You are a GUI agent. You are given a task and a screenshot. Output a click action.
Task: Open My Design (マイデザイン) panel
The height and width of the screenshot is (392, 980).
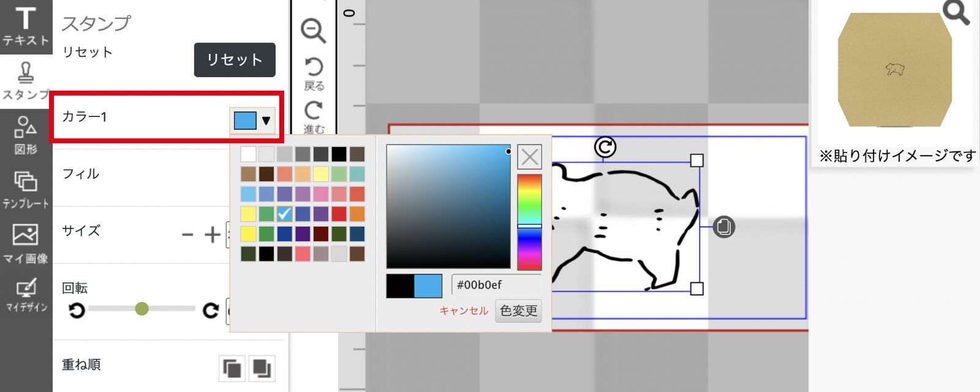[x=26, y=295]
